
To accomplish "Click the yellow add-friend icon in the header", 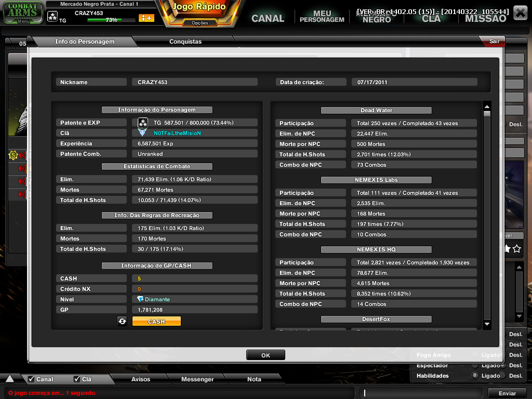I will pos(146,18).
